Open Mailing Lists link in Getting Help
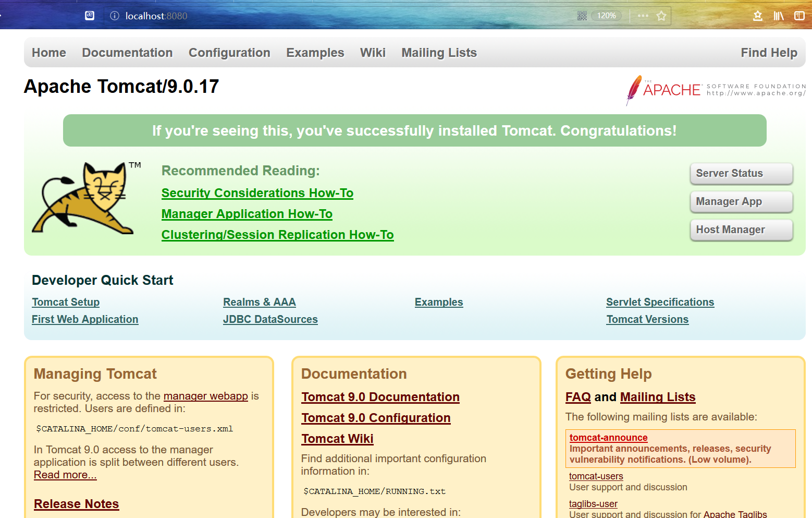Viewport: 812px width, 518px height. [x=658, y=397]
